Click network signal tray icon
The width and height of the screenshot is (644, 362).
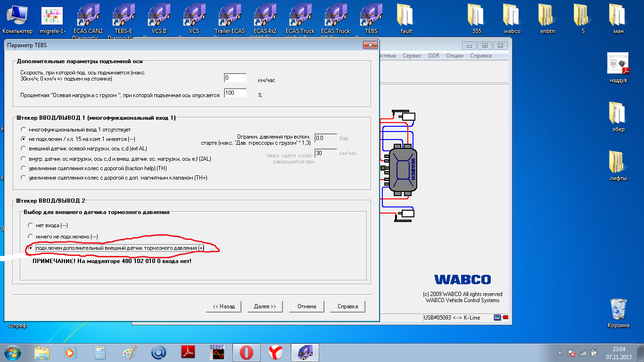coord(583,353)
